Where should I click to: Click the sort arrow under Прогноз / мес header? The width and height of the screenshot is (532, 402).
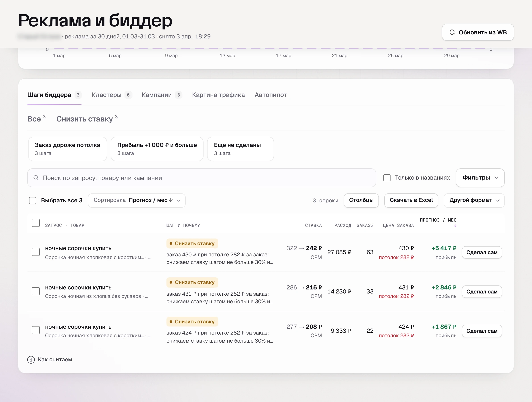point(455,226)
